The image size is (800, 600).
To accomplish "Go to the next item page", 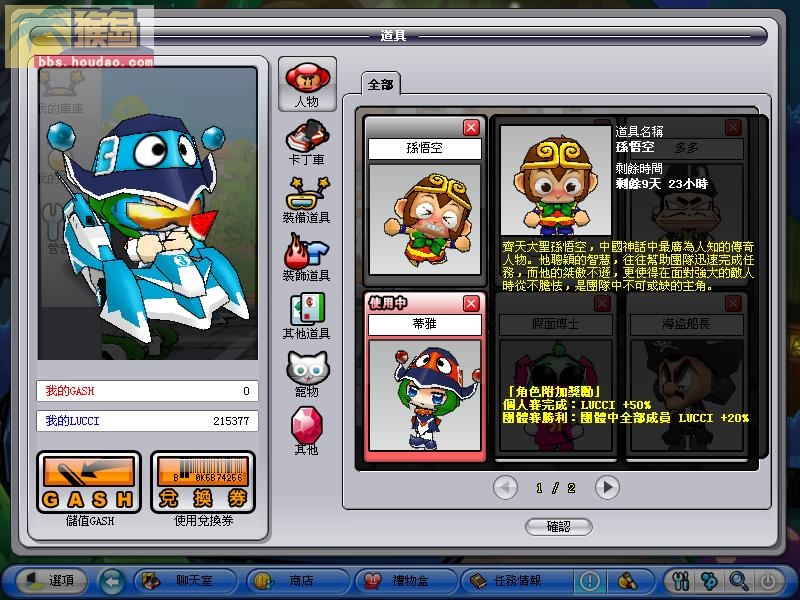I will point(607,488).
